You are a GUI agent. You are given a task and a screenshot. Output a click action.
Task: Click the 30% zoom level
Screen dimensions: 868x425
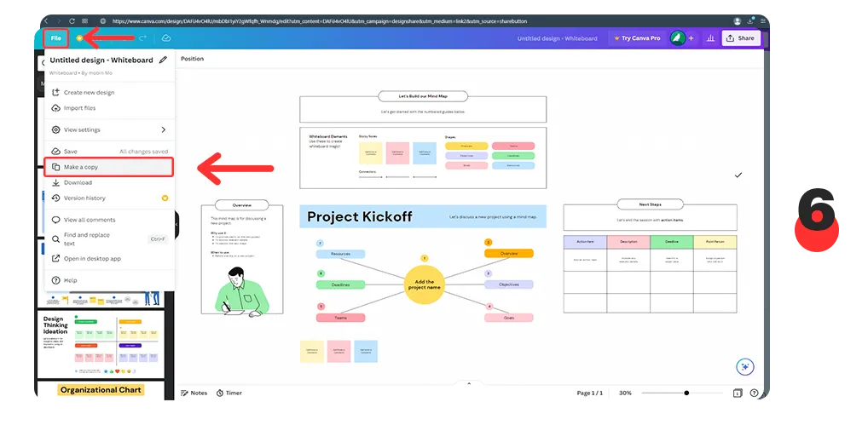[x=625, y=393]
